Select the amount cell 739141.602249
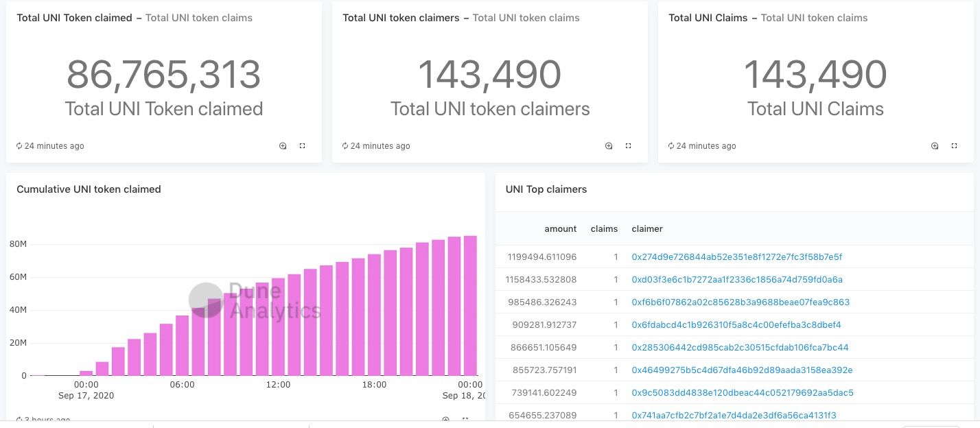This screenshot has width=980, height=428. (x=545, y=393)
